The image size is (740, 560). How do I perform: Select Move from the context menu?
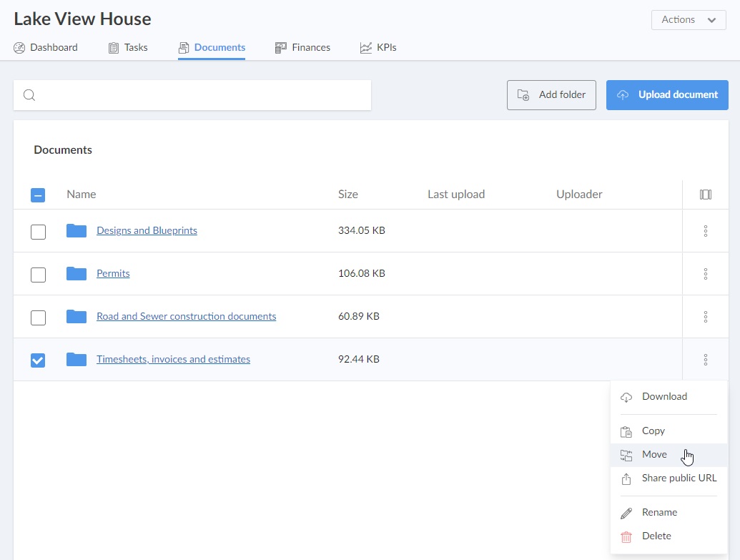(x=654, y=455)
